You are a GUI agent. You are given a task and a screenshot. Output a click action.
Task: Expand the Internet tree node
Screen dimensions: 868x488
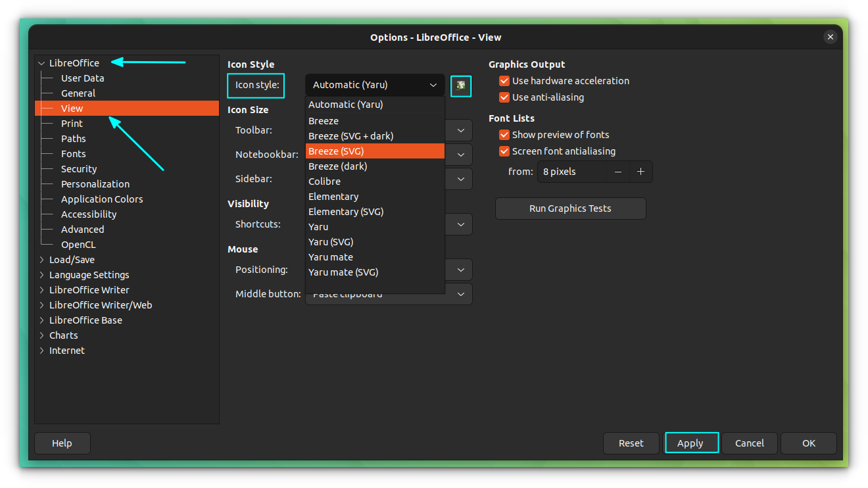pos(41,351)
